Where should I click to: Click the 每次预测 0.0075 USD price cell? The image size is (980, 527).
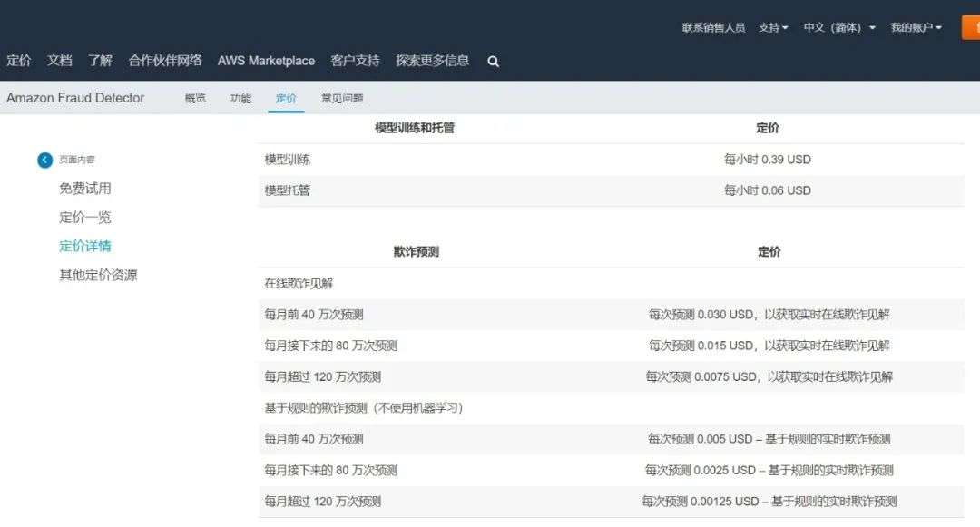point(769,377)
